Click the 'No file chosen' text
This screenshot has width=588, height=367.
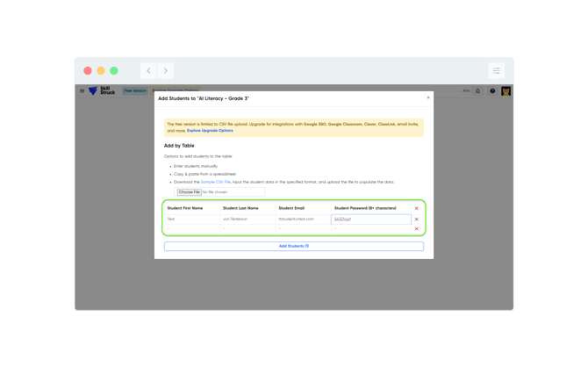click(x=215, y=192)
